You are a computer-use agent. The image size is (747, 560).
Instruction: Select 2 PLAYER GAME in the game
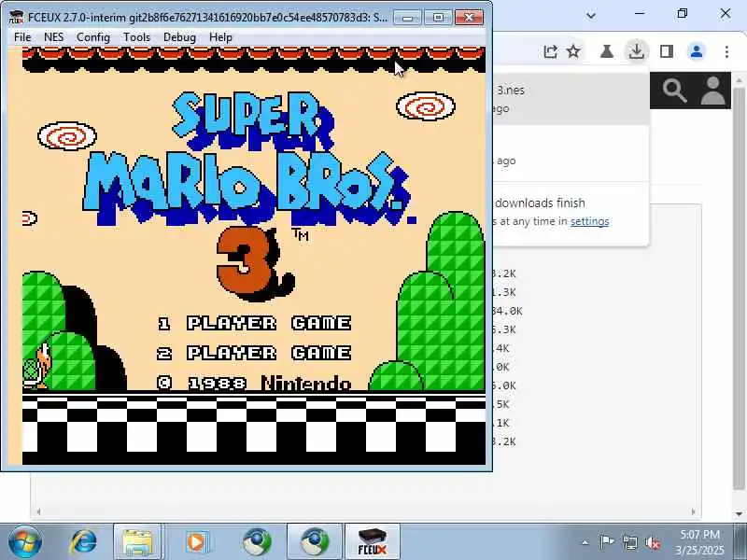coord(254,353)
